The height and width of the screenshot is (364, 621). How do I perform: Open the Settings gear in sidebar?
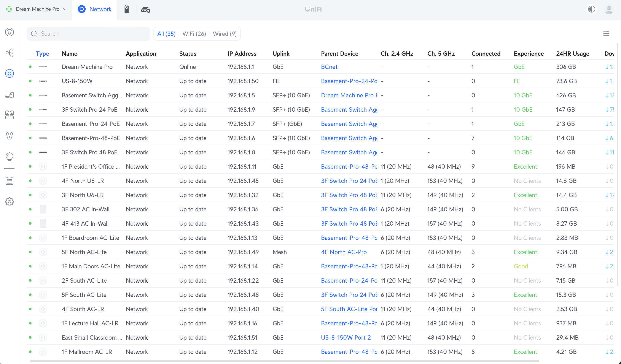pos(9,202)
